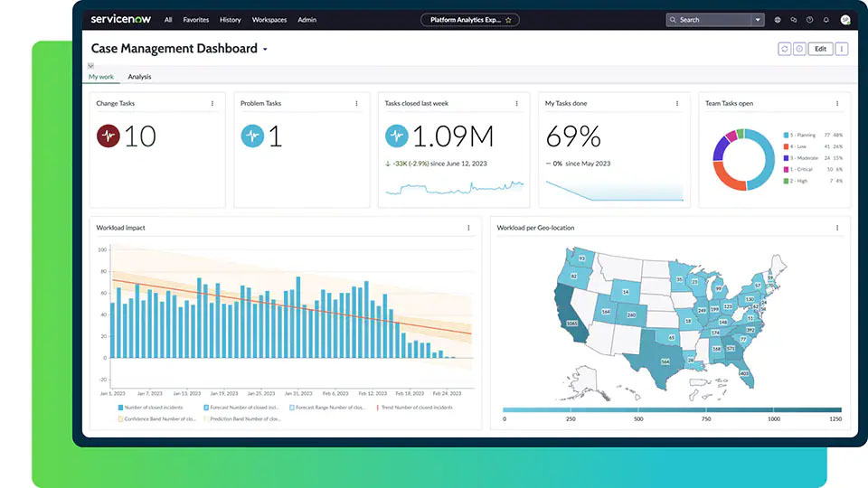
Task: Collapse the panel using the small chevron above tabs
Action: pyautogui.click(x=91, y=66)
